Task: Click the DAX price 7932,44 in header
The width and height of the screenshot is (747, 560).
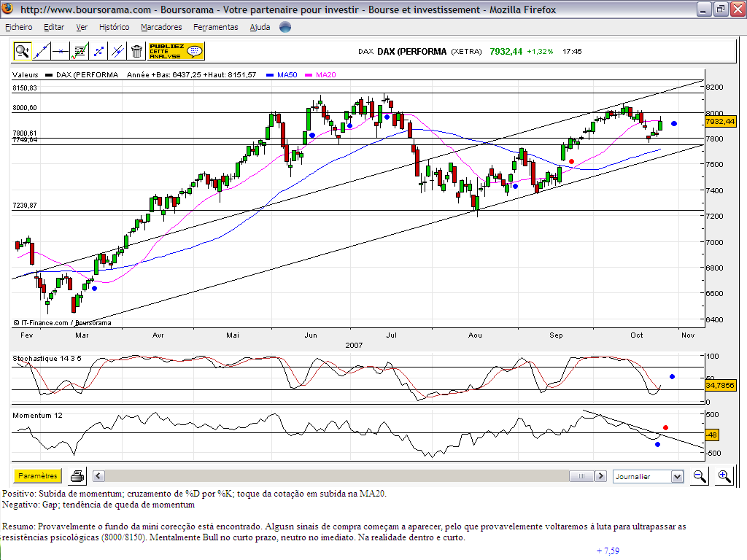Action: click(x=506, y=52)
